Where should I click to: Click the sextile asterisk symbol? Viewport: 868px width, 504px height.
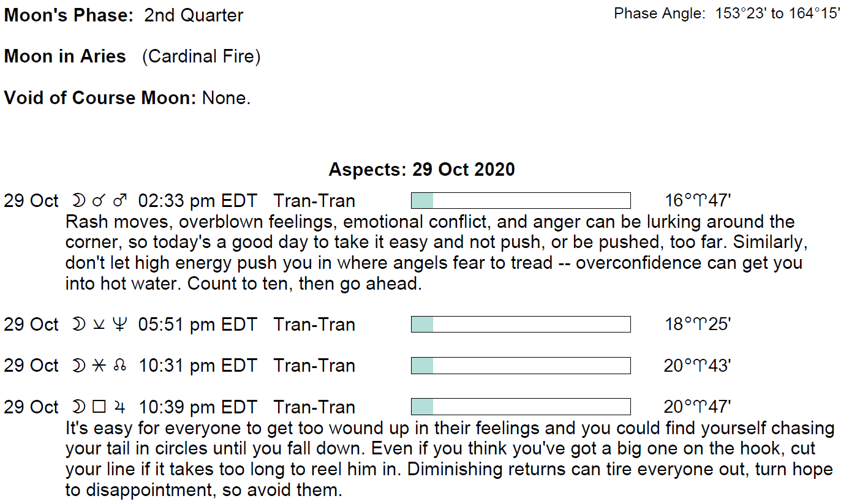click(99, 366)
